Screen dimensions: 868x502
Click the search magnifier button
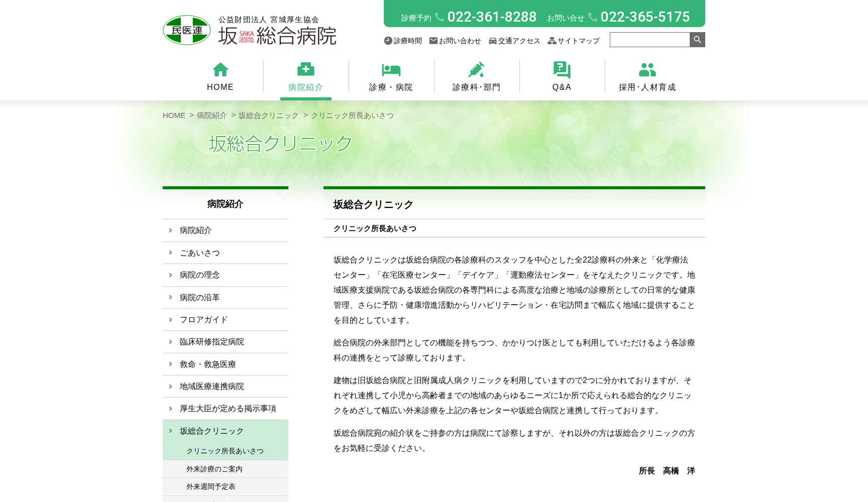tap(697, 39)
